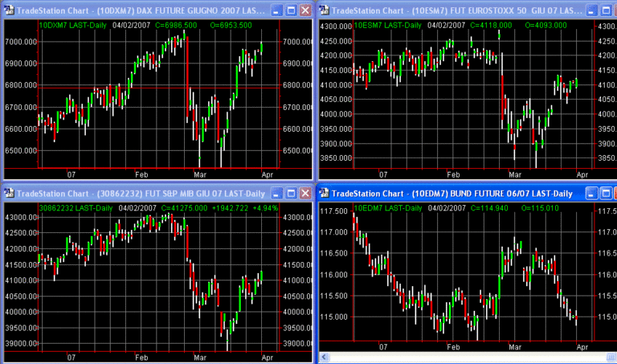Open the S&P MIB chart window icon menu
This screenshot has width=617, height=364.
pos(9,193)
